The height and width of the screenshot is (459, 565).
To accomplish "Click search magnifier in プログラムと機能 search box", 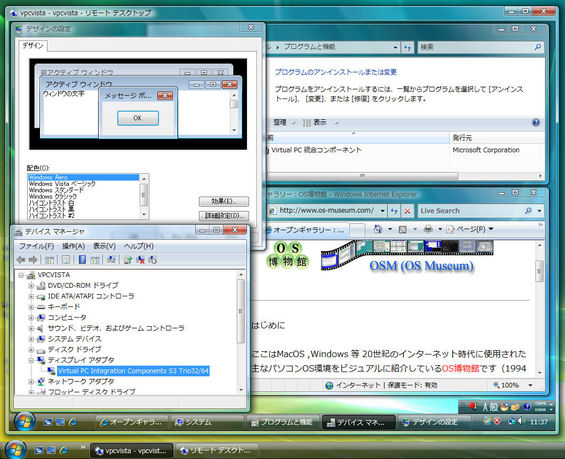I will click(x=537, y=47).
